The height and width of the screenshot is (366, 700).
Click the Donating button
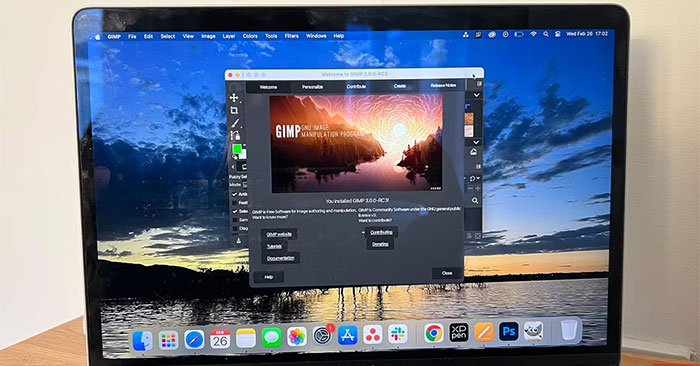pos(380,244)
